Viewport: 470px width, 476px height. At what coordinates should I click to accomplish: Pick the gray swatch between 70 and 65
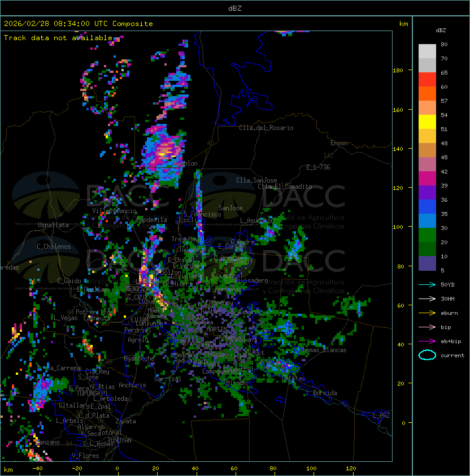pos(427,65)
